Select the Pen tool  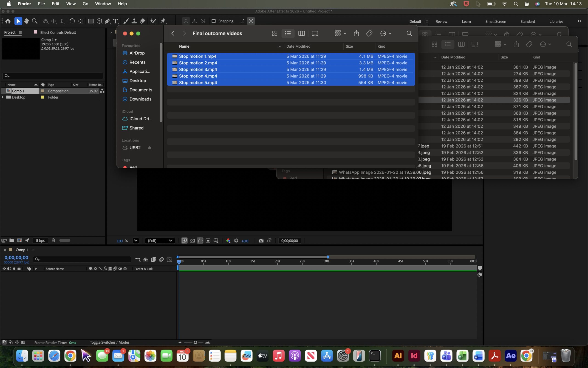click(x=107, y=21)
